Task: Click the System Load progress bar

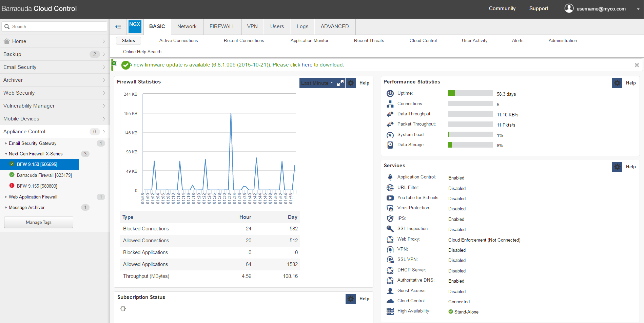Action: pos(470,134)
